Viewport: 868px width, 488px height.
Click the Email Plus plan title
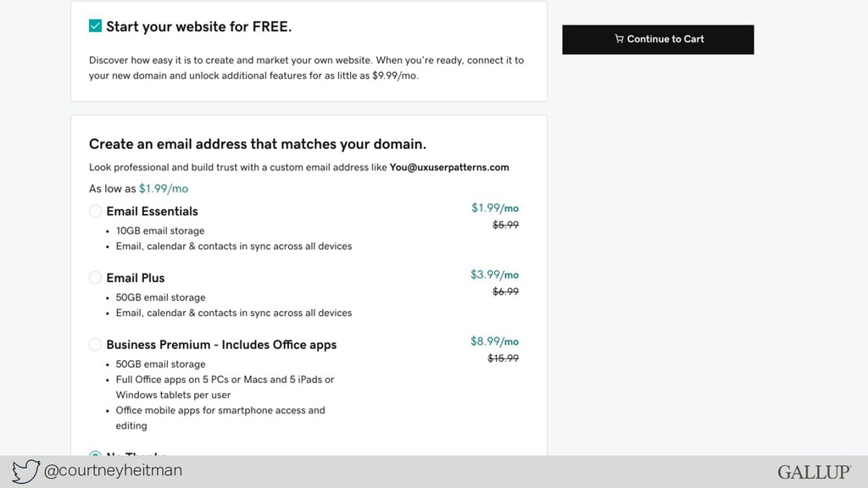click(x=136, y=278)
